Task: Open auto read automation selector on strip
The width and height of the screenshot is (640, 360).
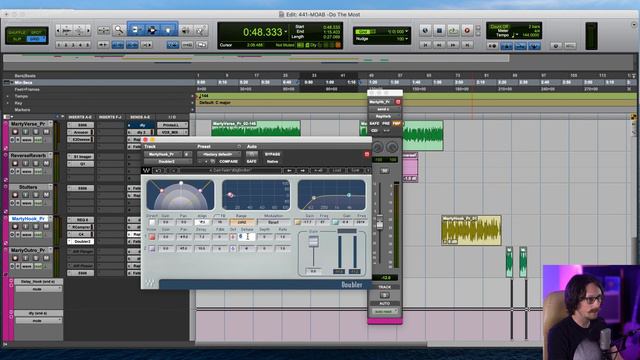Action: coord(384,311)
